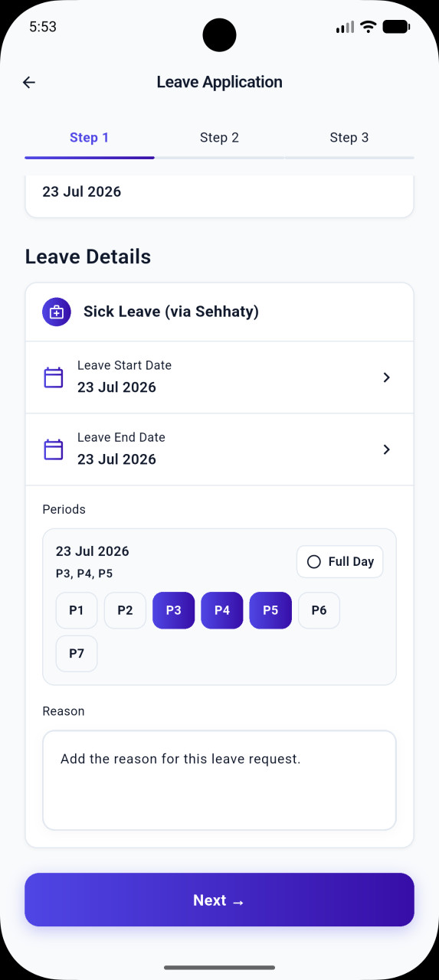Tap the back arrow icon
The image size is (439, 980).
tap(29, 83)
